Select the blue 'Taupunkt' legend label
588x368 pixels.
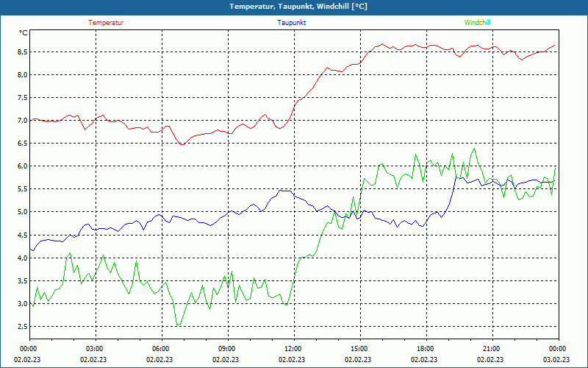[x=291, y=23]
